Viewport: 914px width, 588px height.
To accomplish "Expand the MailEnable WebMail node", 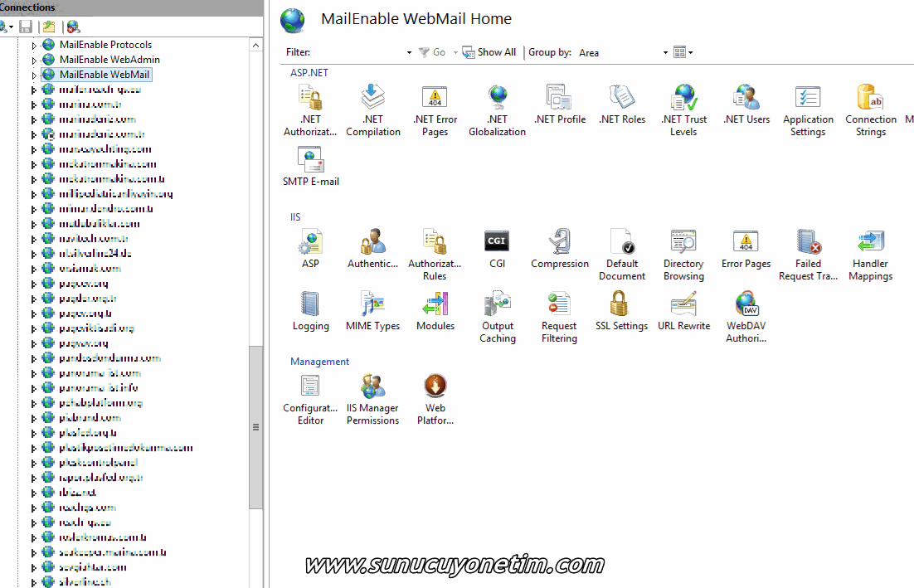I will coord(34,75).
